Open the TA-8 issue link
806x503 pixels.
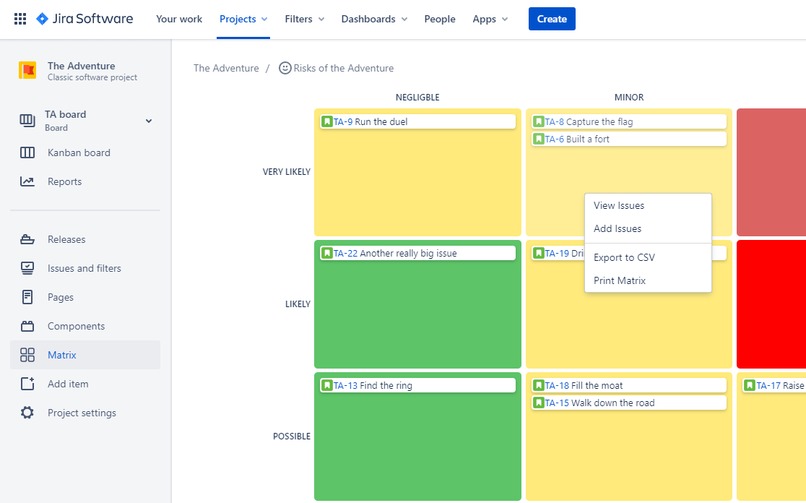554,122
